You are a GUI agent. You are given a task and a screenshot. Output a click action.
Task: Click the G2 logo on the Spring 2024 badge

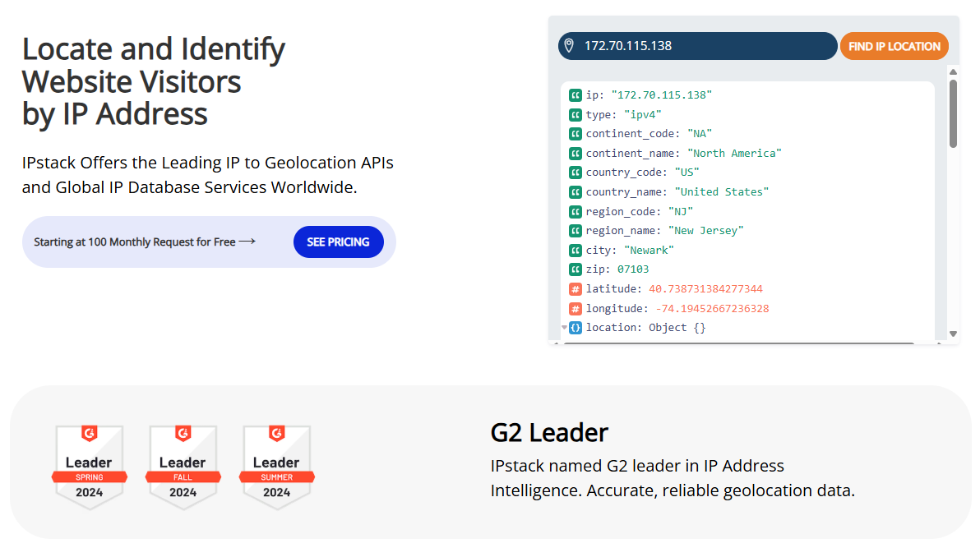(x=90, y=434)
